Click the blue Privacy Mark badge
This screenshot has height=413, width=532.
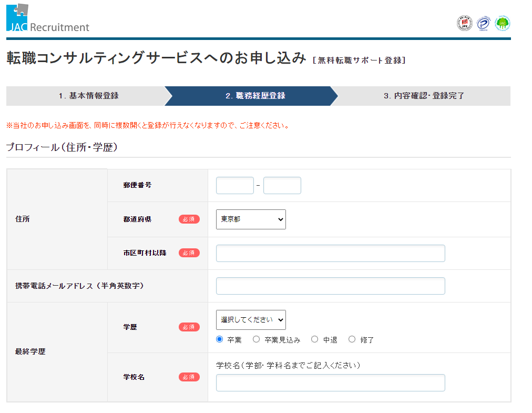pyautogui.click(x=484, y=23)
